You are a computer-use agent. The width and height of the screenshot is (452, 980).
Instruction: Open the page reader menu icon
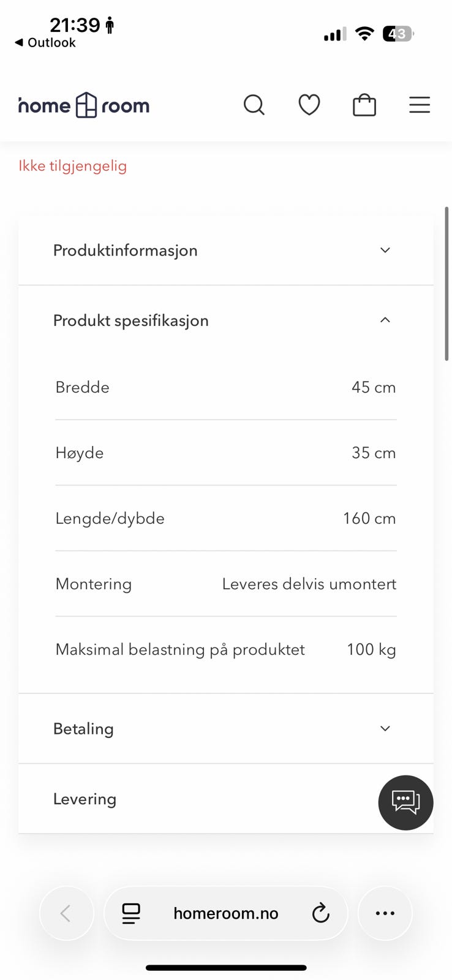[x=131, y=913]
